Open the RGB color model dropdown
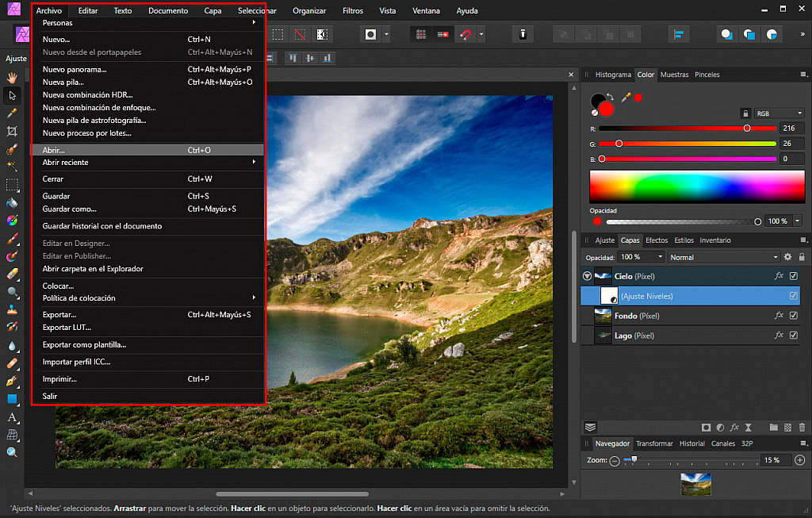Image resolution: width=812 pixels, height=518 pixels. point(779,113)
